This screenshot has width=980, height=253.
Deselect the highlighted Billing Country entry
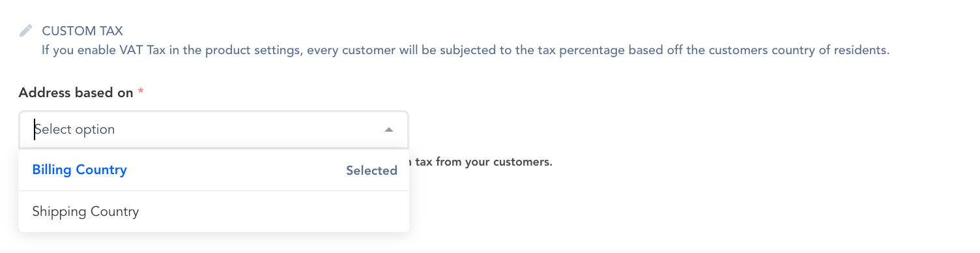(214, 170)
